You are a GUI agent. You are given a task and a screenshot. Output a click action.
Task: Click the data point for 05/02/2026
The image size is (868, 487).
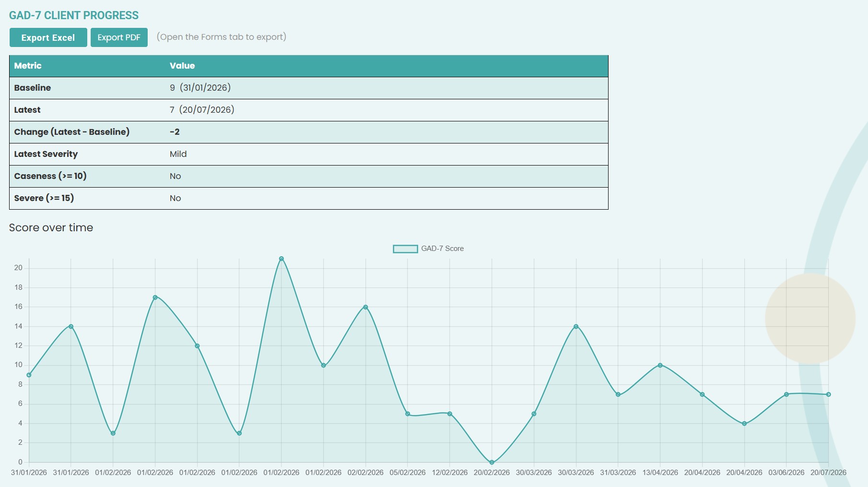coord(408,414)
